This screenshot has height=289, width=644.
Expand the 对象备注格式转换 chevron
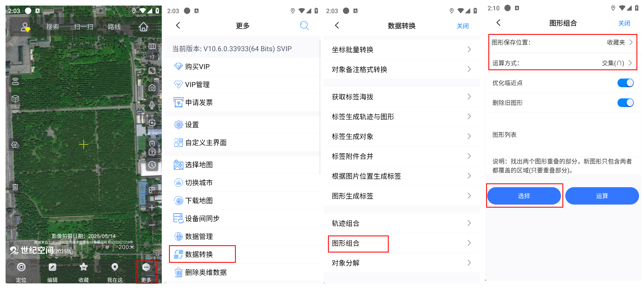click(x=469, y=69)
